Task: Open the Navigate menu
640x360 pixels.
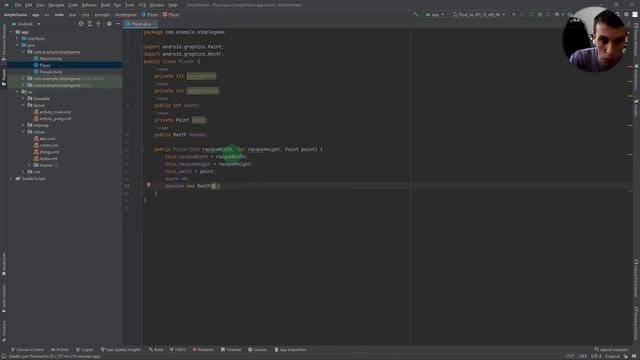Action: click(x=56, y=5)
